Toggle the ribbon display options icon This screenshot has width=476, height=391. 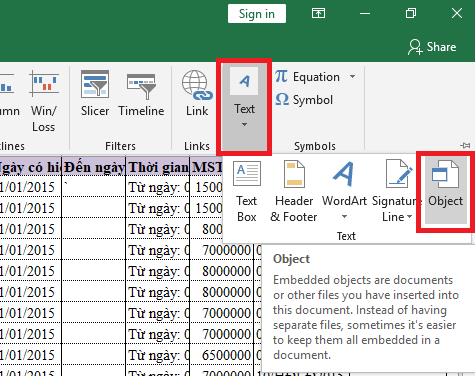pos(318,13)
